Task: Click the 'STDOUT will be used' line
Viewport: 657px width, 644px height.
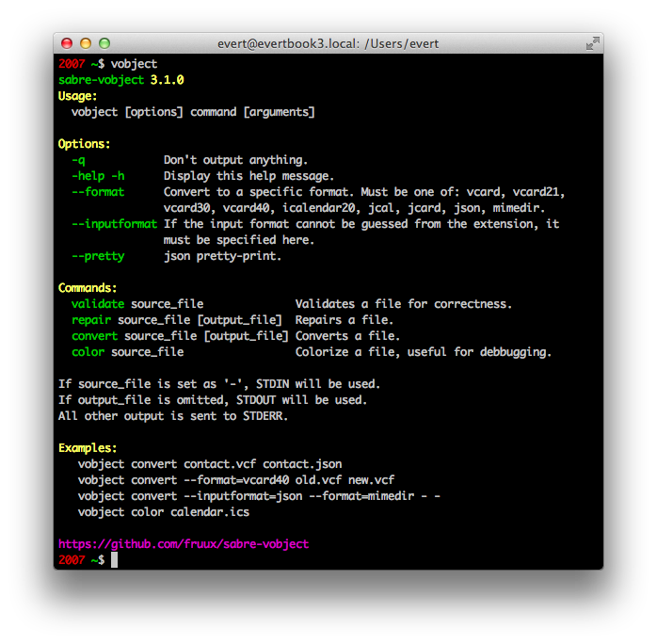Action: [x=213, y=400]
